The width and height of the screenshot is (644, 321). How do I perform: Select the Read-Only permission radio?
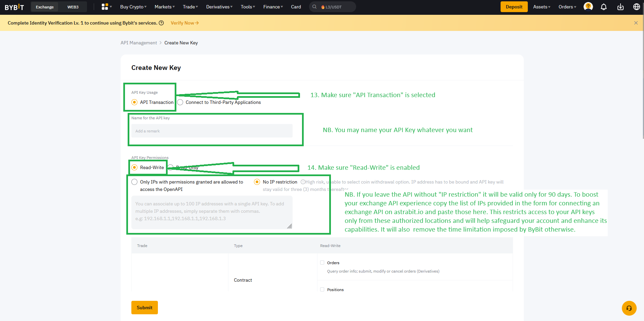(171, 167)
